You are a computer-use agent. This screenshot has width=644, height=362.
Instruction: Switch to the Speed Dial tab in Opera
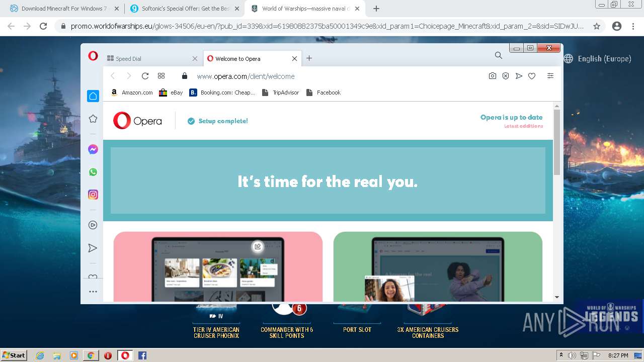coord(152,59)
